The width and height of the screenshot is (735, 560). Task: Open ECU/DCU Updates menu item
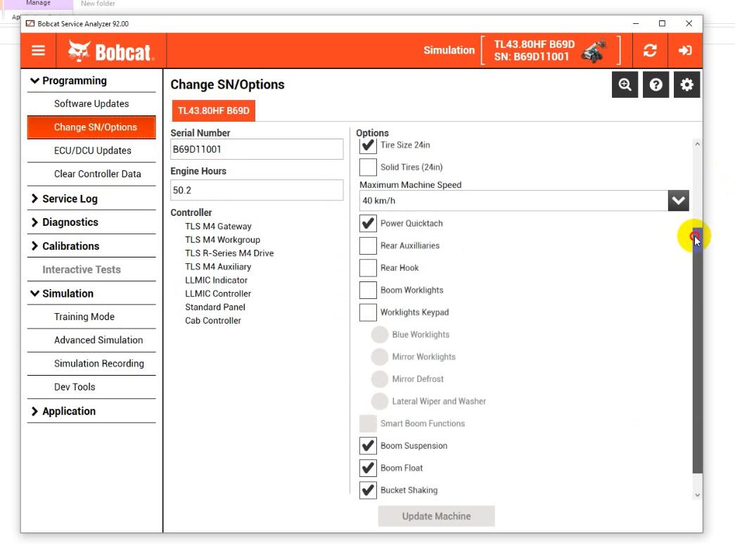click(91, 151)
